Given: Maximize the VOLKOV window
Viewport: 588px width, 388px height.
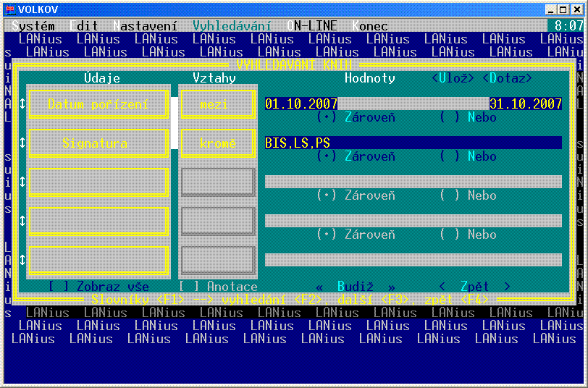Looking at the screenshot, I should [x=563, y=9].
